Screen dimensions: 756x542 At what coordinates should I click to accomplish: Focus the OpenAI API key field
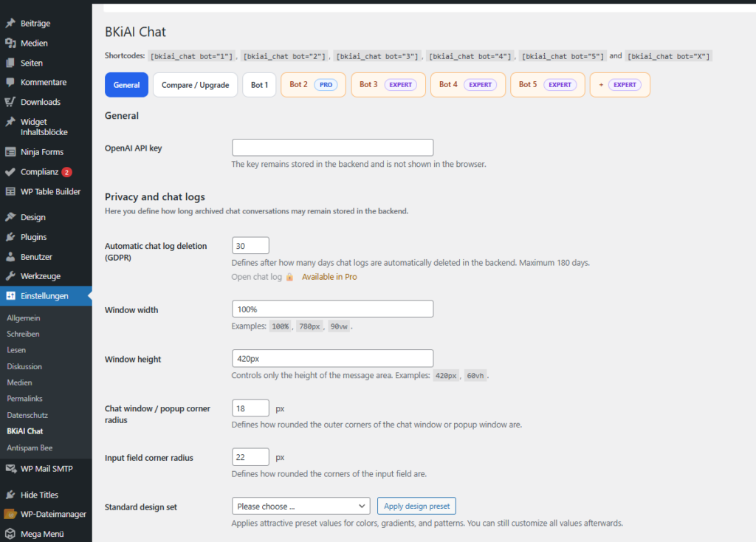(332, 148)
